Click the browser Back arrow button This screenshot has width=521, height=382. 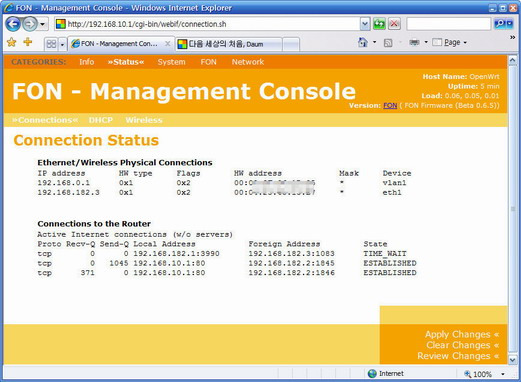coord(13,24)
